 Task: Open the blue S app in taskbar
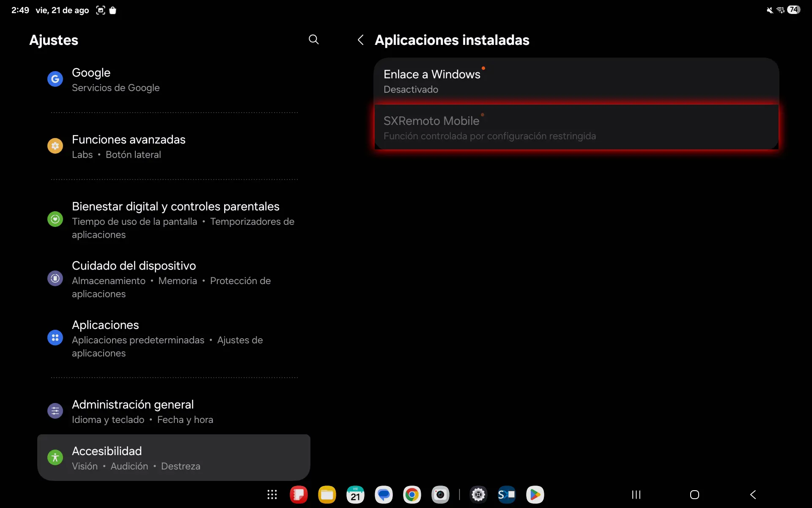tap(507, 494)
